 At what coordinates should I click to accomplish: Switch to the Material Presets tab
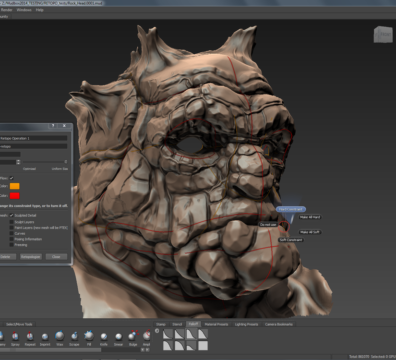click(x=216, y=324)
